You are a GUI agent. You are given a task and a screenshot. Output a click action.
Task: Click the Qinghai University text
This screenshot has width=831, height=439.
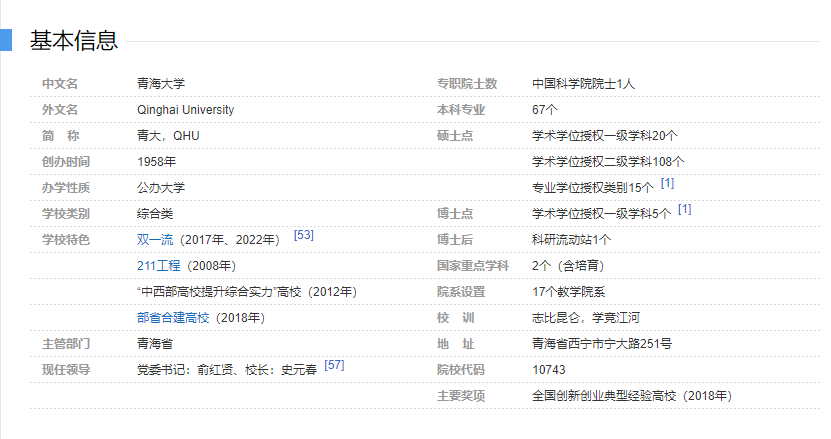tap(185, 110)
